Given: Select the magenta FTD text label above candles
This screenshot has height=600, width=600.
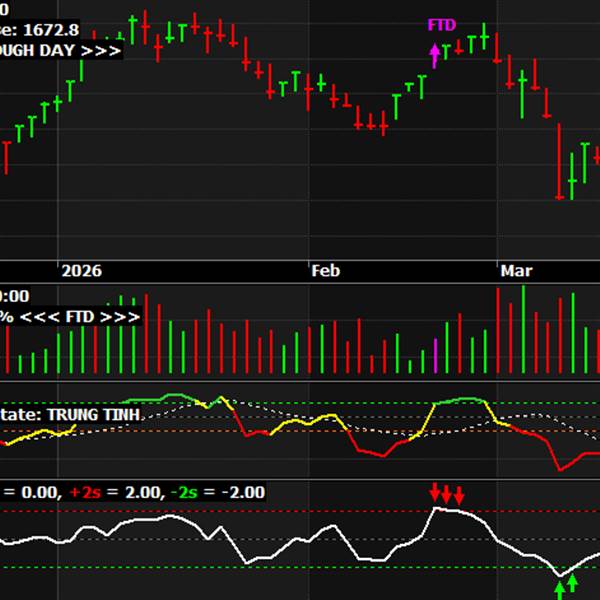Looking at the screenshot, I should [x=440, y=25].
